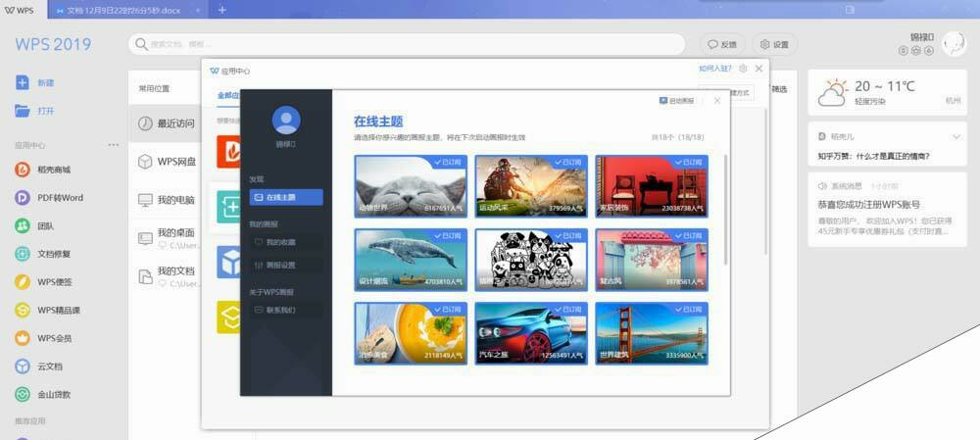Click the 反馈 feedback button
The width and height of the screenshot is (980, 440).
[x=722, y=44]
